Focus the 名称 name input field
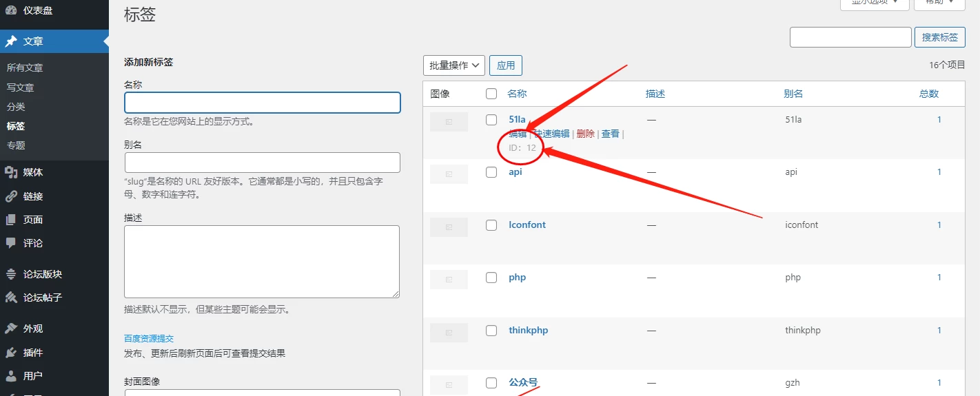Viewport: 980px width, 396px height. click(263, 103)
